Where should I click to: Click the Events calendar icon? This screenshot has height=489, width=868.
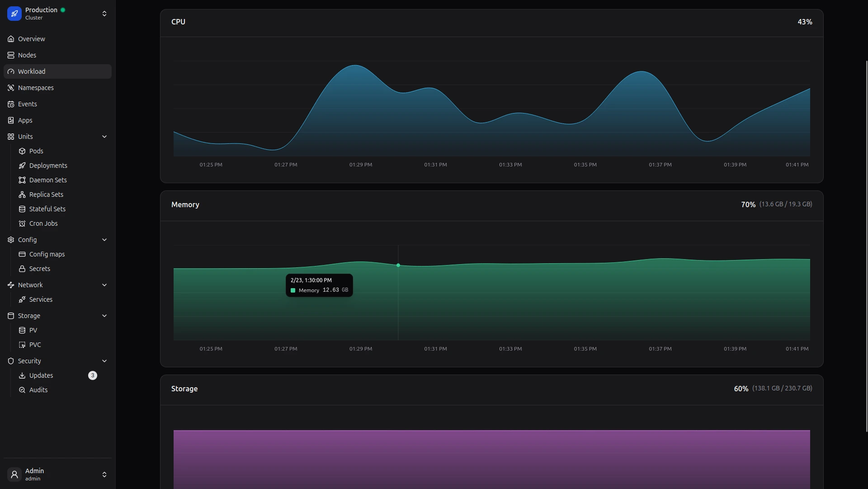(x=11, y=104)
